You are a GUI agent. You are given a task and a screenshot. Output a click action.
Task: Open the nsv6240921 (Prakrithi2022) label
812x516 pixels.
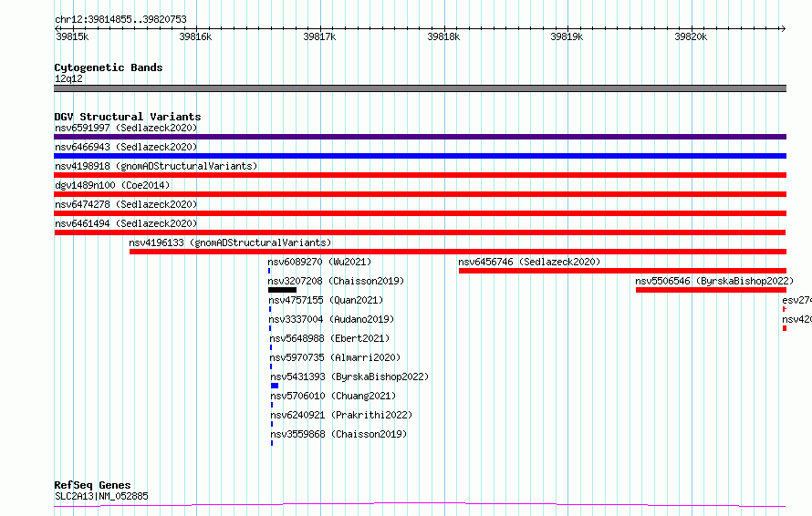coord(341,415)
